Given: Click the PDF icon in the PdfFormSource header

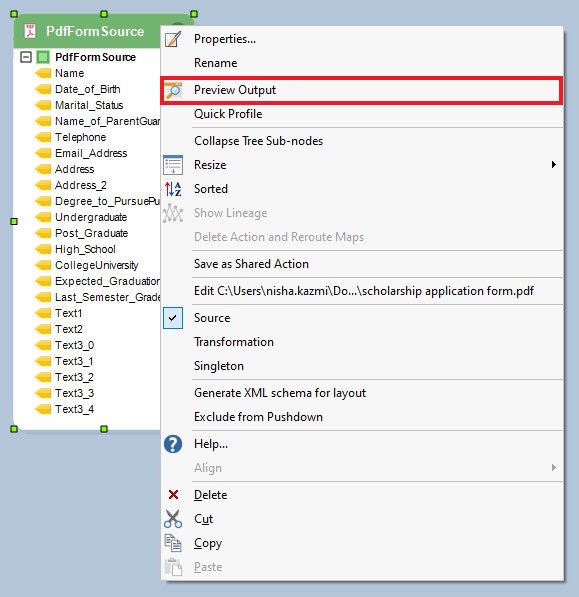Looking at the screenshot, I should 30,31.
